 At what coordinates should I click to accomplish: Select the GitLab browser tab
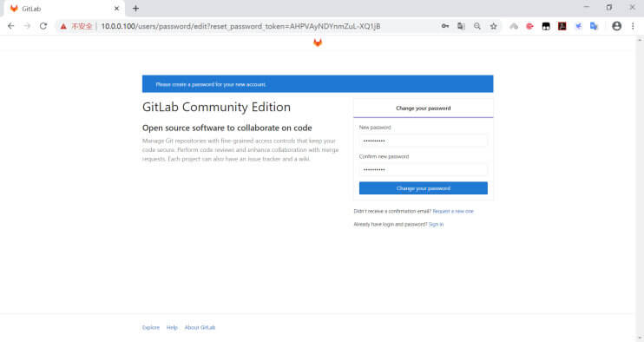(x=63, y=9)
